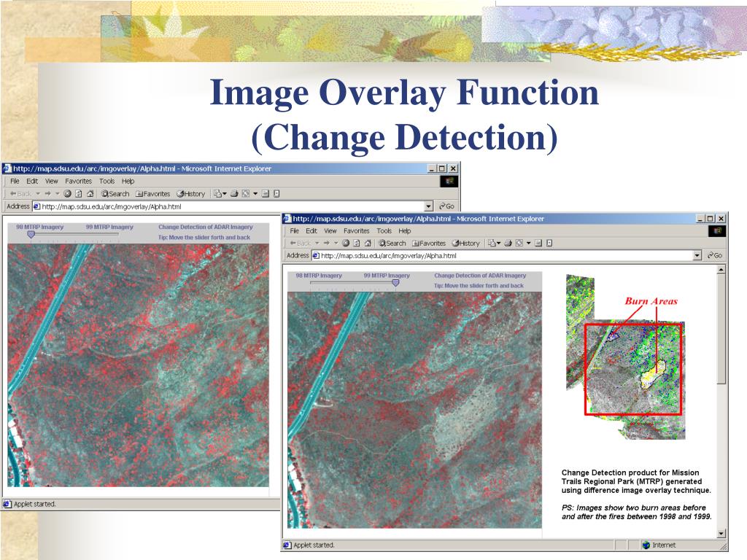Screen dimensions: 747x560
Task: Expand the Edit icon dropdown arrow in the right window
Action: [x=528, y=244]
